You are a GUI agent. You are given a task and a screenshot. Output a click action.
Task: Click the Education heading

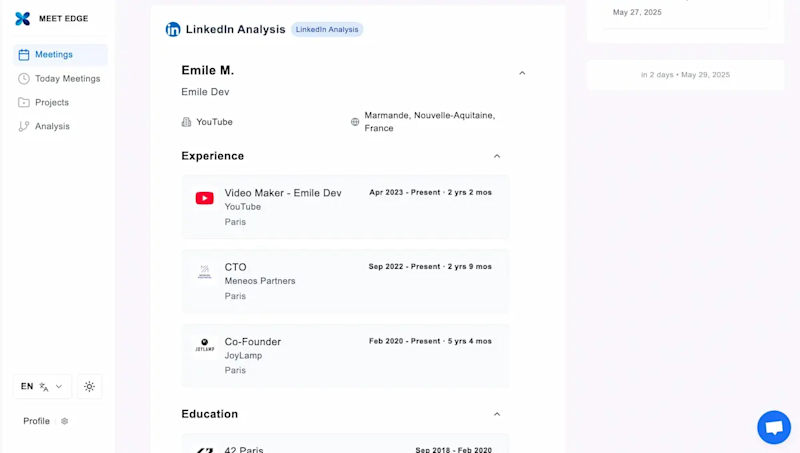click(210, 414)
